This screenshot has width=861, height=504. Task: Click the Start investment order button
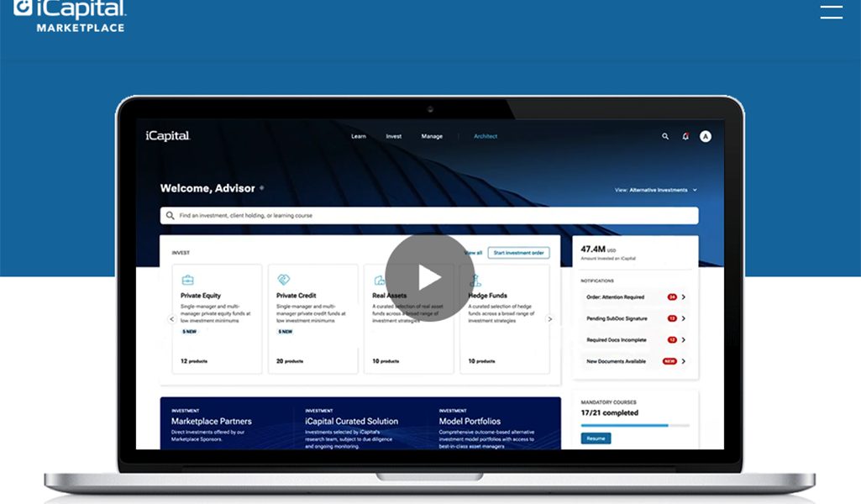pyautogui.click(x=518, y=252)
